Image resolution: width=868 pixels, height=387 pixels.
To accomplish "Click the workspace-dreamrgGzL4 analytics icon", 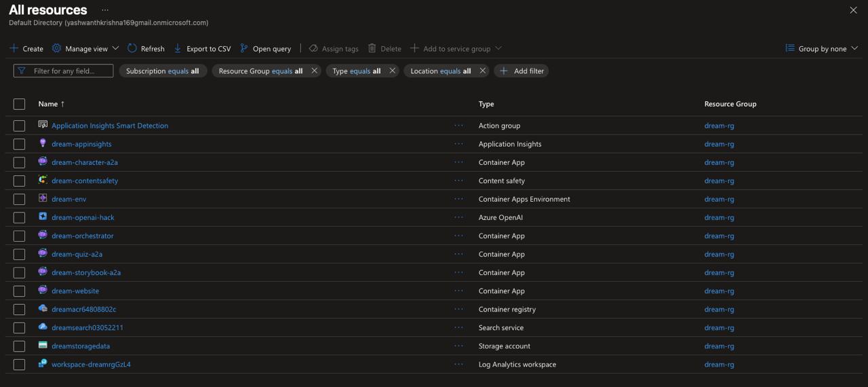I will [x=43, y=363].
